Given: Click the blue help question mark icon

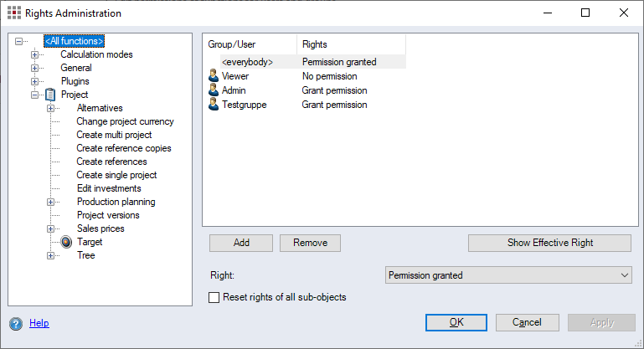Looking at the screenshot, I should pyautogui.click(x=16, y=323).
